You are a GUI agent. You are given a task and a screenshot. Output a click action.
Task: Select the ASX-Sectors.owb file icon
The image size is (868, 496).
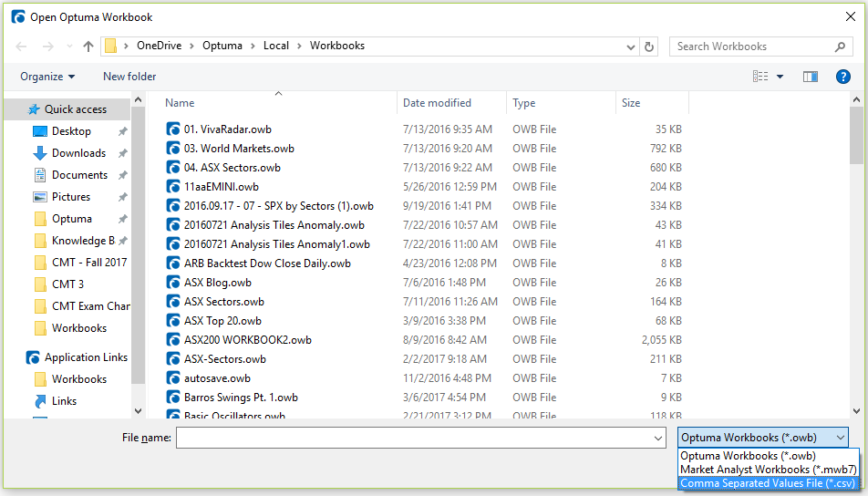[173, 358]
